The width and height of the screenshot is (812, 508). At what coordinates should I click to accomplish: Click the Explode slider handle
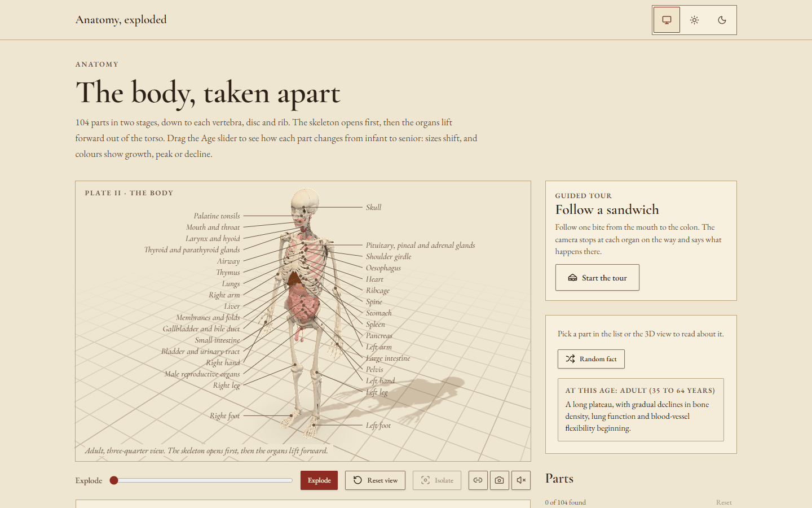click(114, 480)
